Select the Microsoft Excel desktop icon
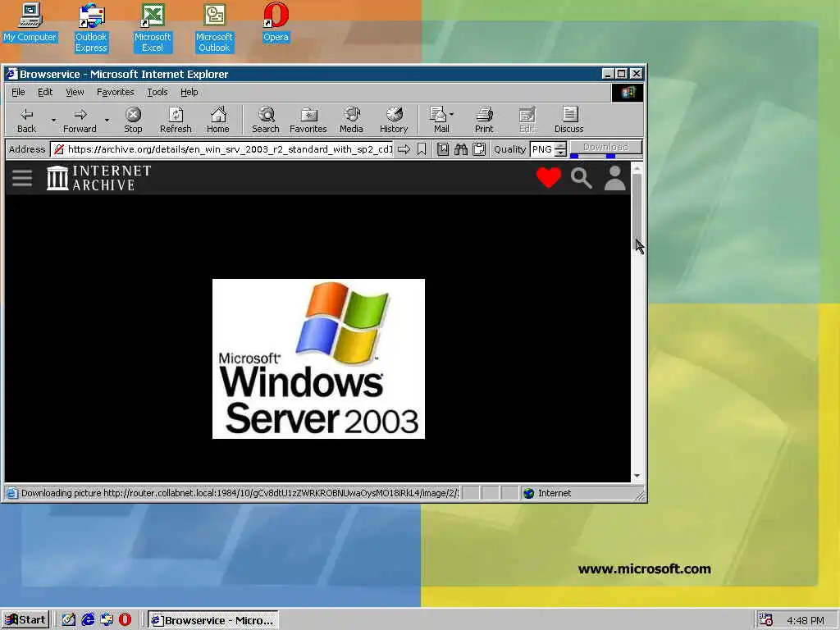 [x=153, y=28]
